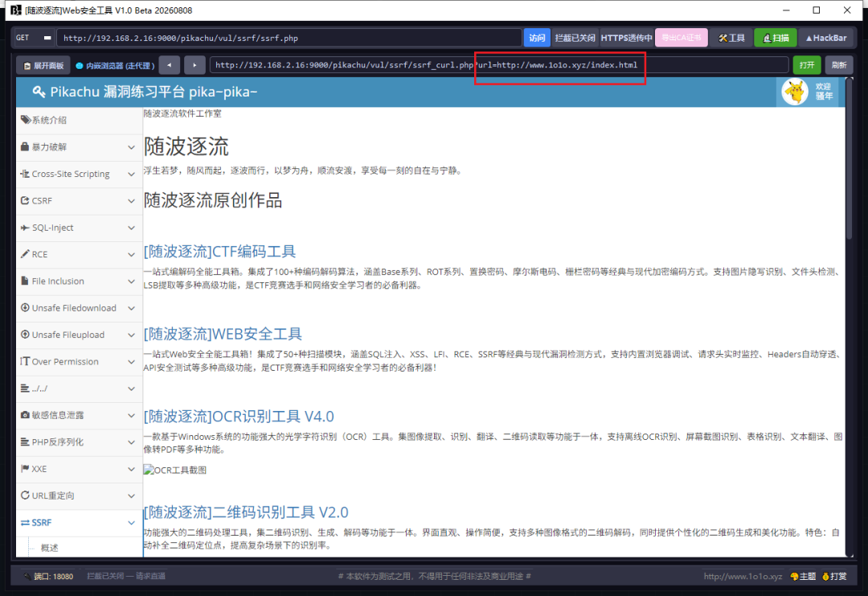Select the 内嵌浏览器 (走代理) radio option
Screen dimensions: 868x596
115,66
